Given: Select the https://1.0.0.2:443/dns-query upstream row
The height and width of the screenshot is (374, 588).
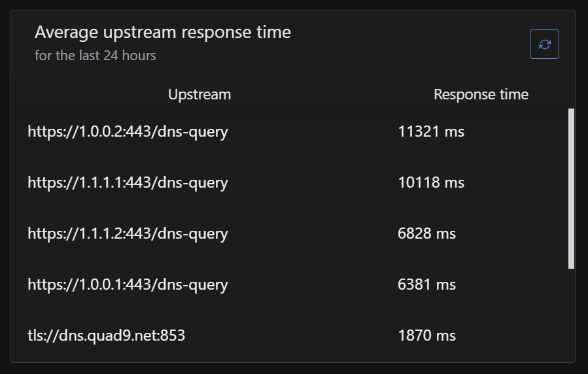Looking at the screenshot, I should (128, 131).
